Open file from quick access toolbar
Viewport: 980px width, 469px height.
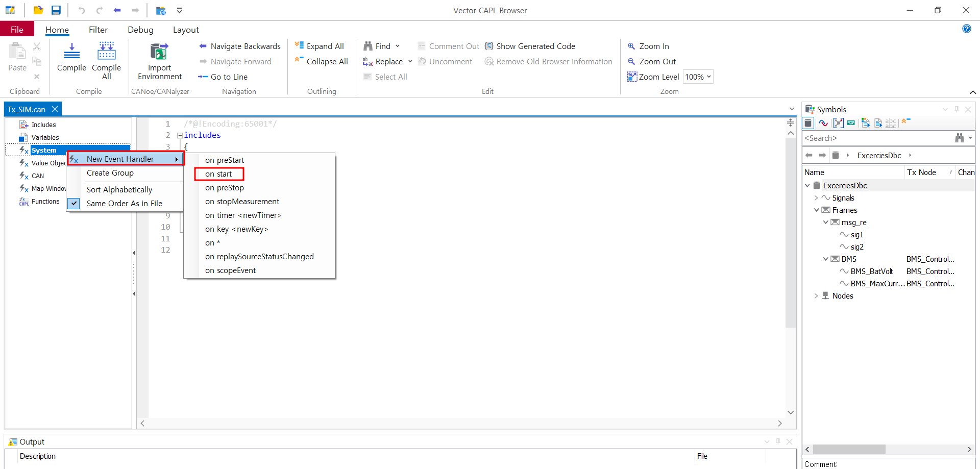38,10
